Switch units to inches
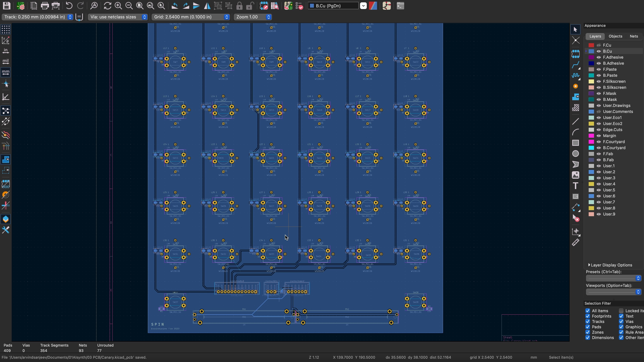Viewport: 644px width, 362px height. [x=6, y=51]
